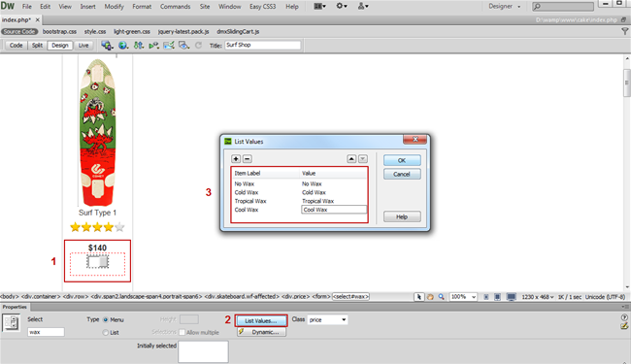Set the desktop size monitor icon in the status bar

point(511,297)
